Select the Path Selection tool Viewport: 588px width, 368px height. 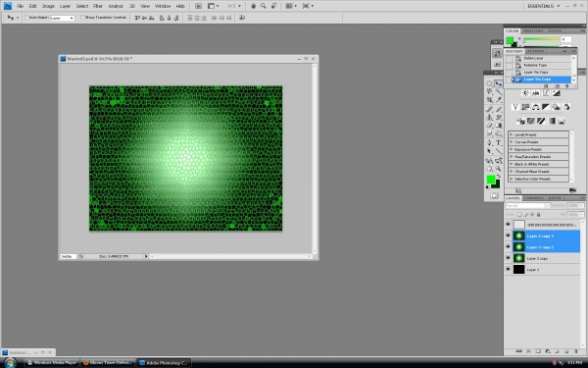coord(489,151)
